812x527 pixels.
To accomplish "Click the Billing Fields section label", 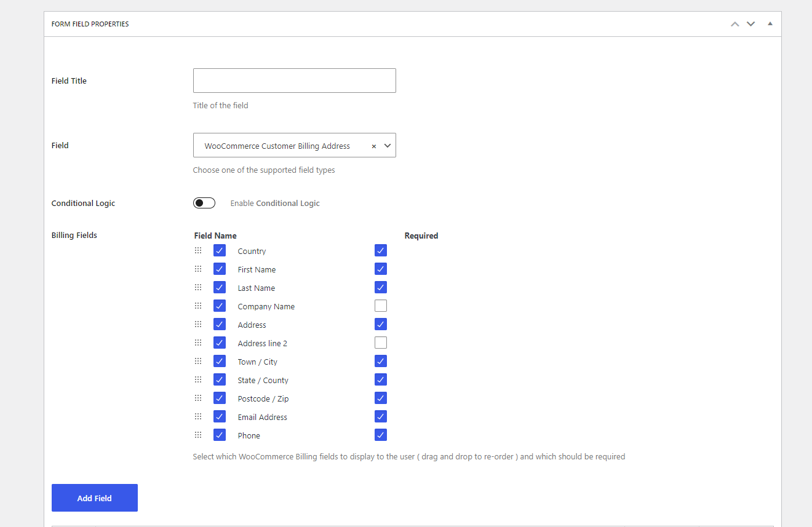I will [x=74, y=235].
